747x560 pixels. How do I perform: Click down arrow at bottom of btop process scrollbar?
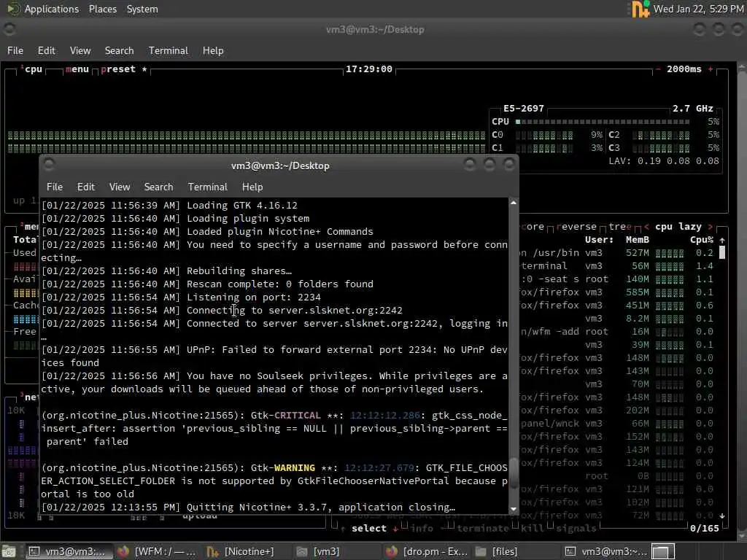click(722, 516)
